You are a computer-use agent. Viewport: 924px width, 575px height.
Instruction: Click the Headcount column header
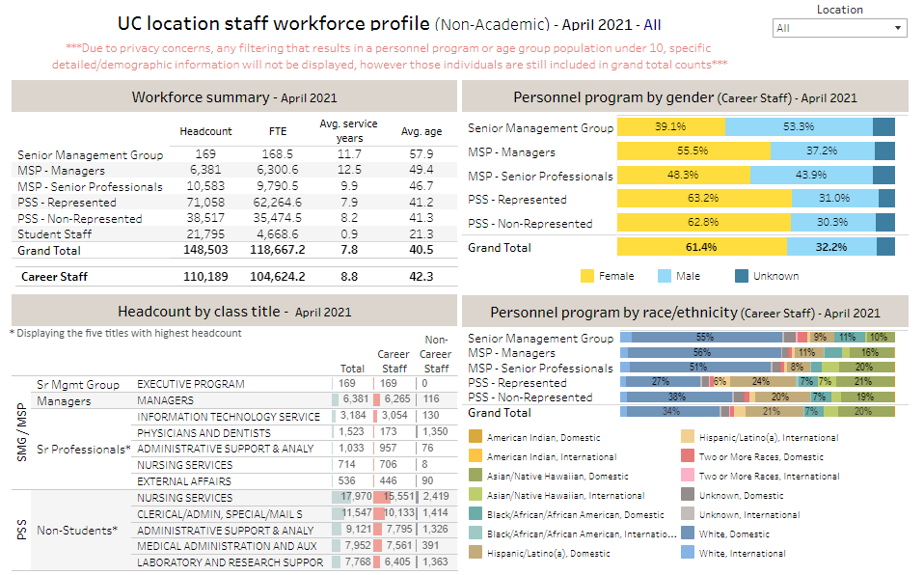click(x=205, y=131)
